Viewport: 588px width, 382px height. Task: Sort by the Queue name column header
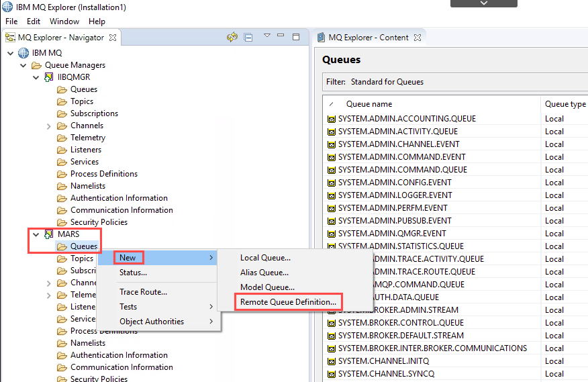(369, 104)
